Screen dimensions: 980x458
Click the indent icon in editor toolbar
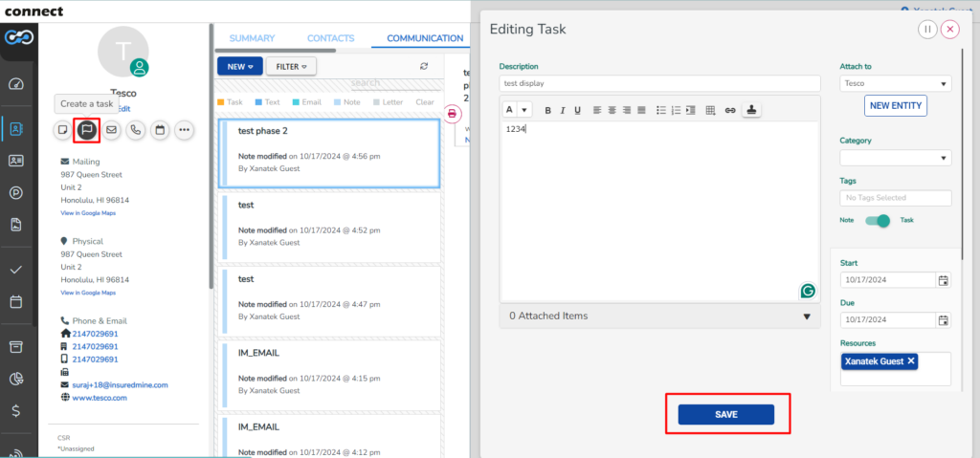pyautogui.click(x=691, y=111)
